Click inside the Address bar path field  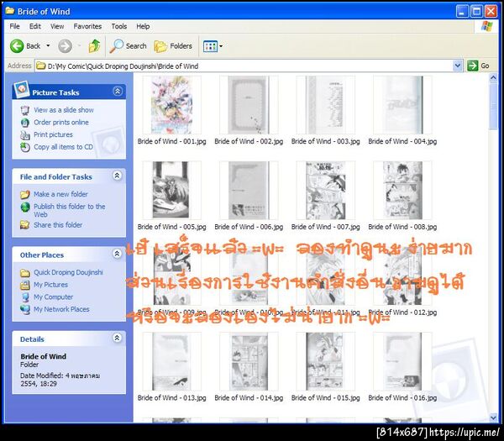244,66
